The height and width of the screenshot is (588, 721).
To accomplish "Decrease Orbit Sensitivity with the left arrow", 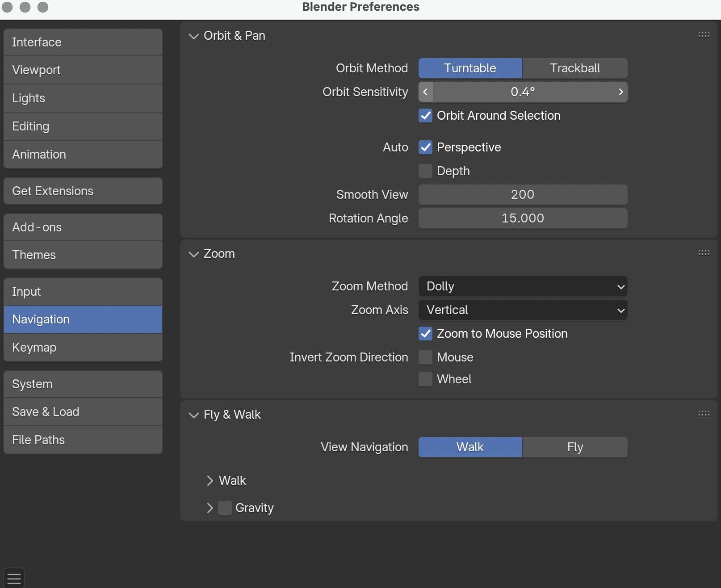I will tap(425, 92).
